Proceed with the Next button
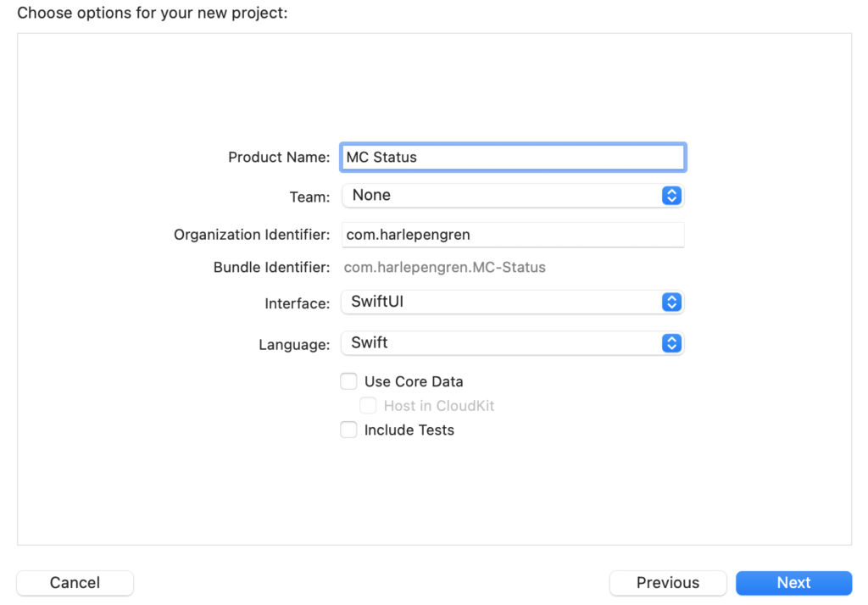 tap(793, 583)
